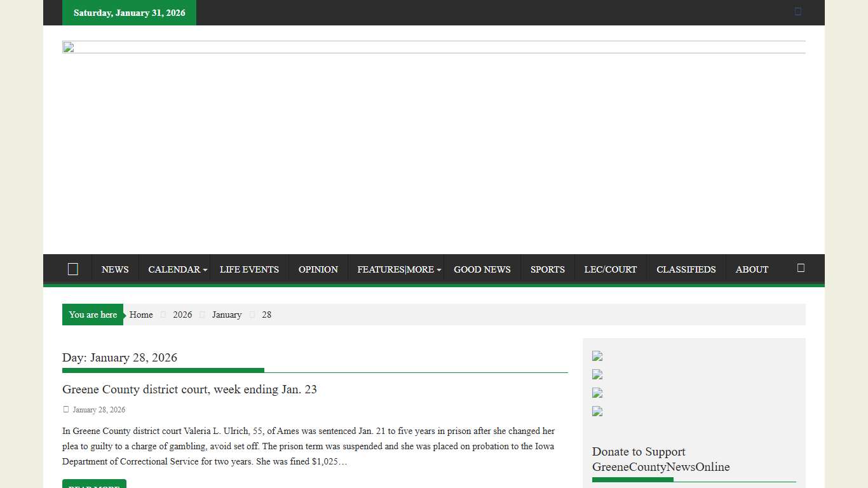This screenshot has height=488, width=868.
Task: Expand the CALENDAR dropdown menu
Action: click(x=177, y=269)
